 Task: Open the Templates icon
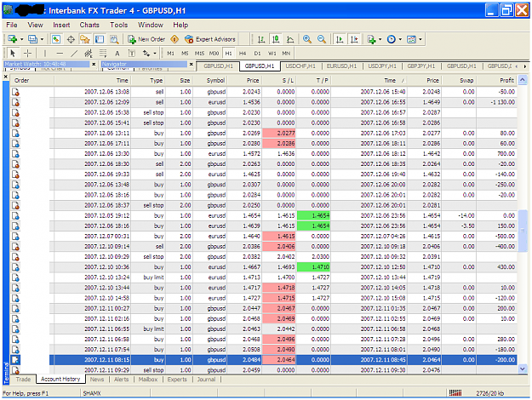click(x=411, y=39)
